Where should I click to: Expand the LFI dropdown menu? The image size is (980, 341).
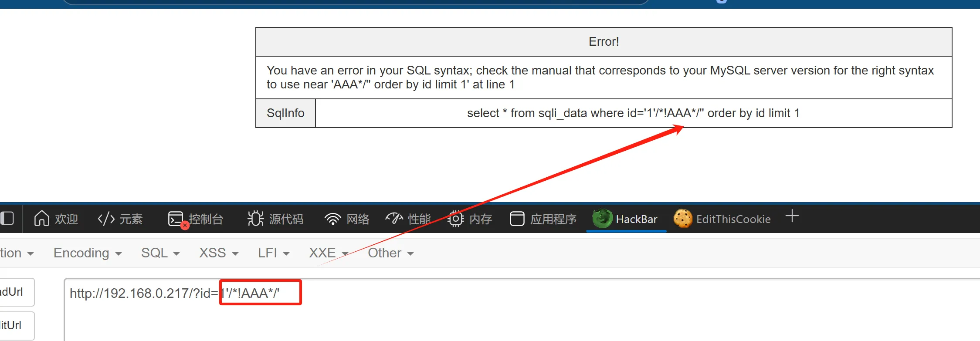pyautogui.click(x=274, y=253)
